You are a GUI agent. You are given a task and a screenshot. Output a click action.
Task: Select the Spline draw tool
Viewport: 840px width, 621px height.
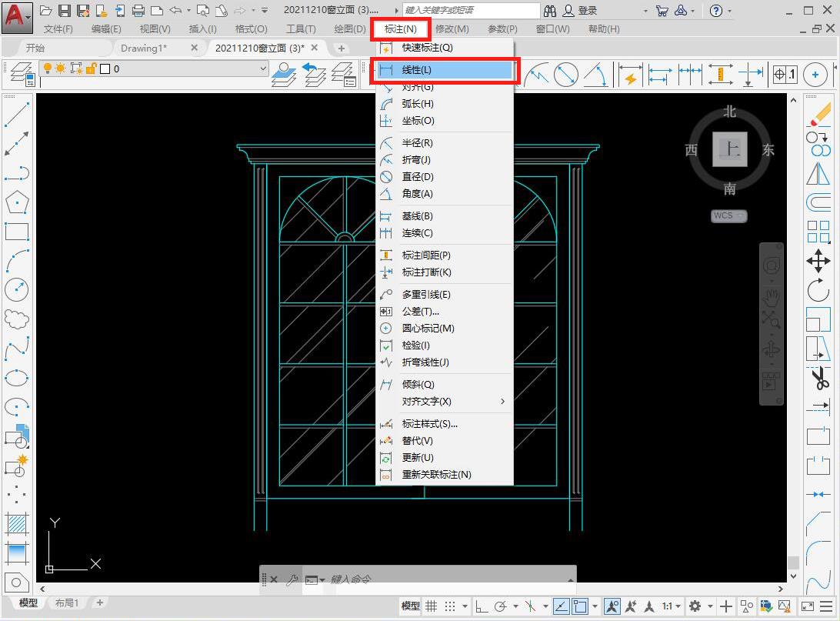[x=17, y=349]
